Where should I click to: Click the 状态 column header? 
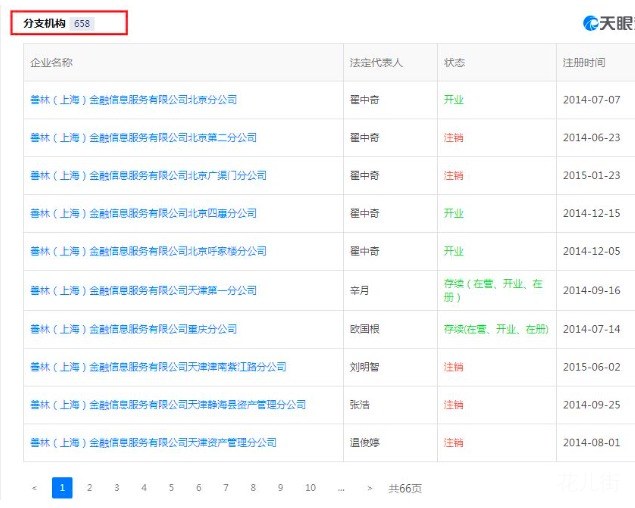(454, 62)
